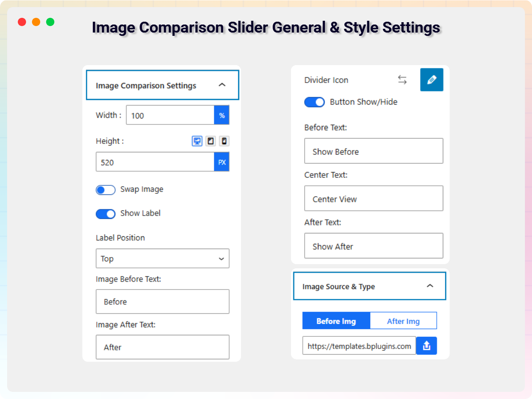
Task: Click the swap arrows beside Divider Icon
Action: pos(402,80)
